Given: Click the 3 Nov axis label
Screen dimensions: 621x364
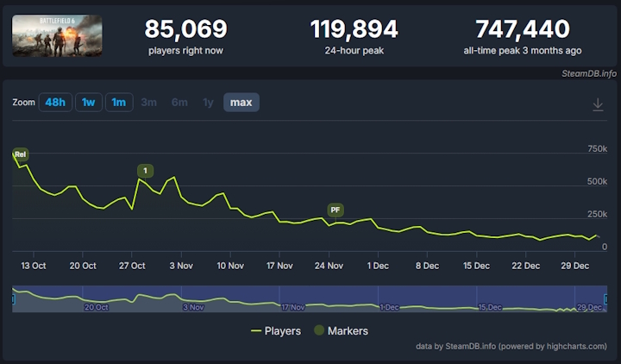Looking at the screenshot, I should pyautogui.click(x=181, y=266).
